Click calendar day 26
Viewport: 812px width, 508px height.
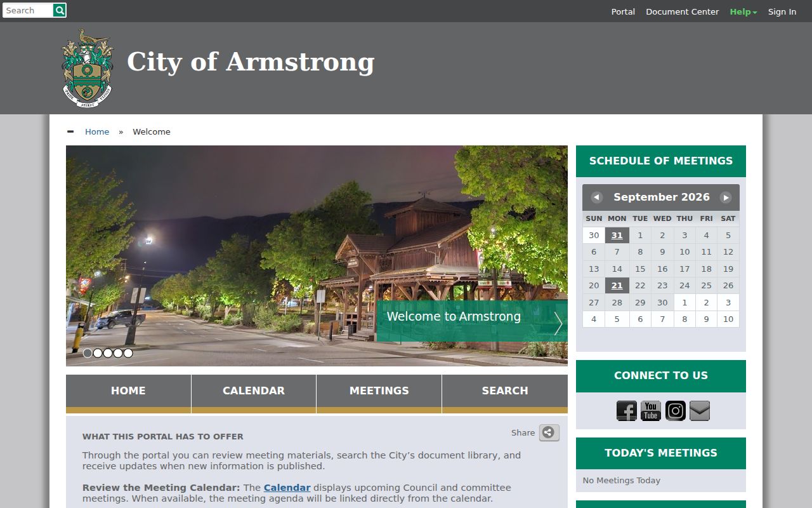[728, 285]
